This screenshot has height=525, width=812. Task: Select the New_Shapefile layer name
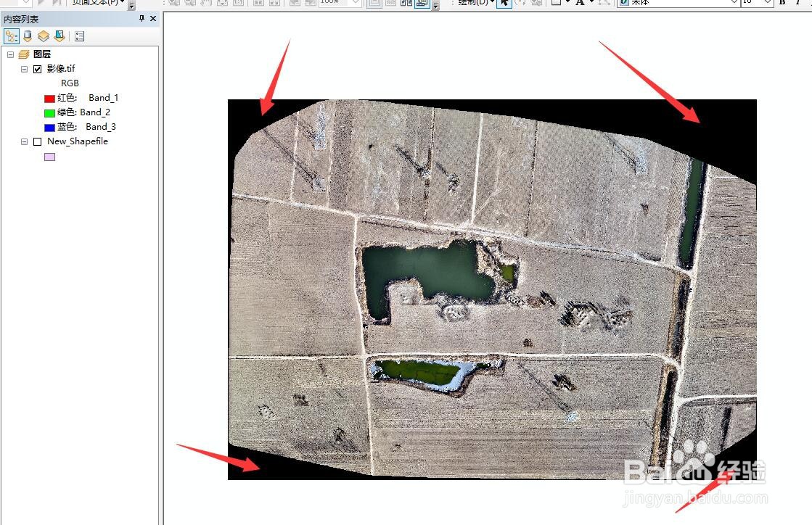pos(78,141)
